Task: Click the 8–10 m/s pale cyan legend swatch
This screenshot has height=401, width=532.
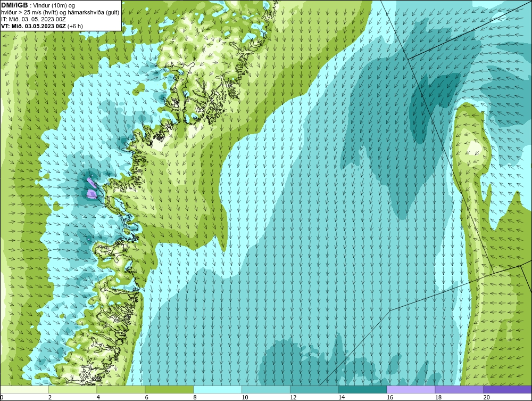Action: tap(218, 389)
